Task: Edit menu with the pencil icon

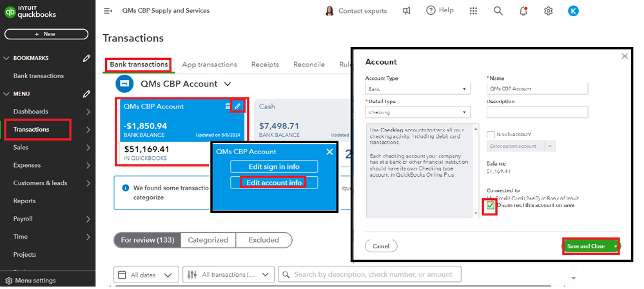Action: [x=86, y=94]
